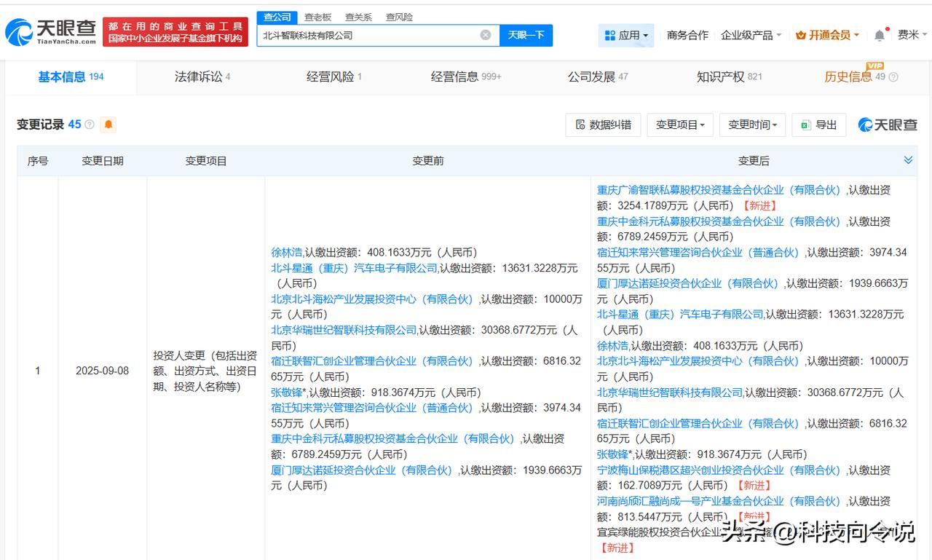Open 北京北斗海松产业发展投资中心 in 变更前
The height and width of the screenshot is (560, 932).
[372, 299]
